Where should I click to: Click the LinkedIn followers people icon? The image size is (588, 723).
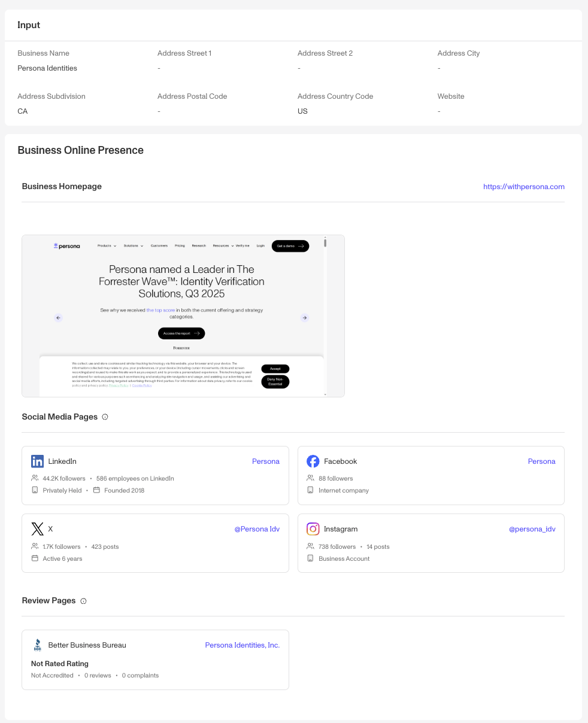[x=35, y=478]
